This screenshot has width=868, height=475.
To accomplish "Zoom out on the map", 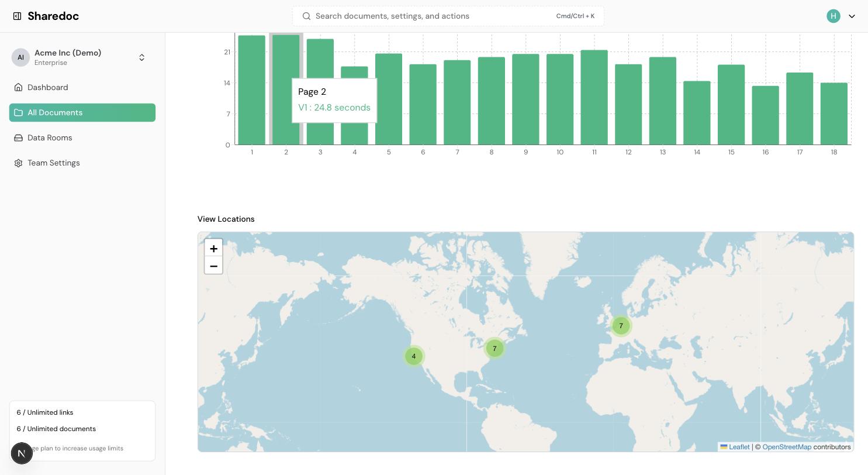I will [x=213, y=266].
